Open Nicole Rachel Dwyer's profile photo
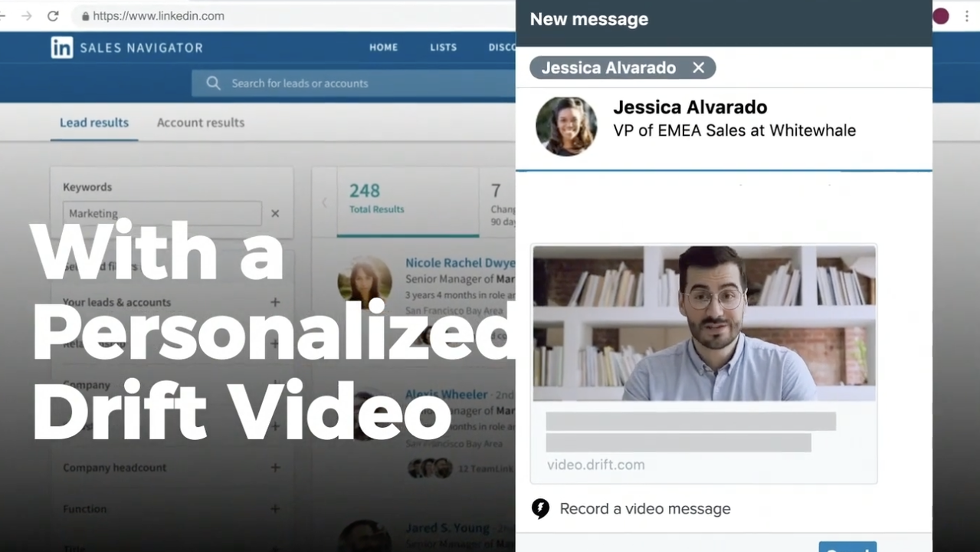The image size is (980, 552). (x=365, y=282)
